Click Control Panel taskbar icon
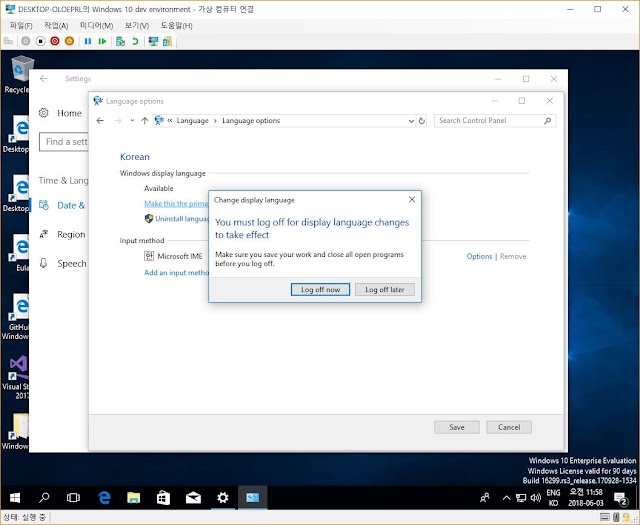640x525 pixels. [252, 498]
